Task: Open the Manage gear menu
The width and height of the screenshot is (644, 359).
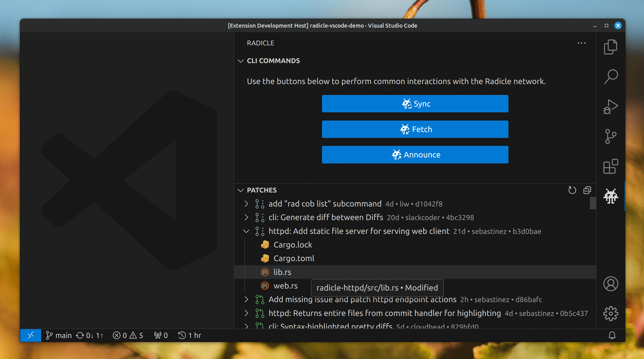Action: coord(610,313)
